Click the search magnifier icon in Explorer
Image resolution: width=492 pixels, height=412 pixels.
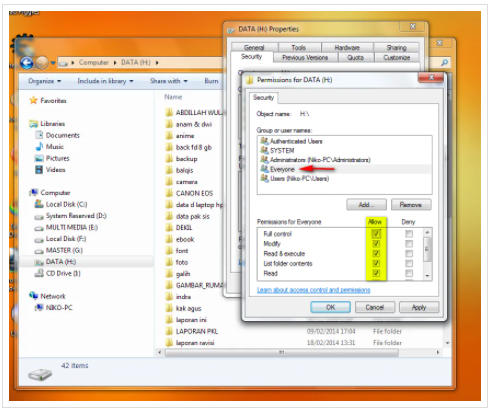444,62
